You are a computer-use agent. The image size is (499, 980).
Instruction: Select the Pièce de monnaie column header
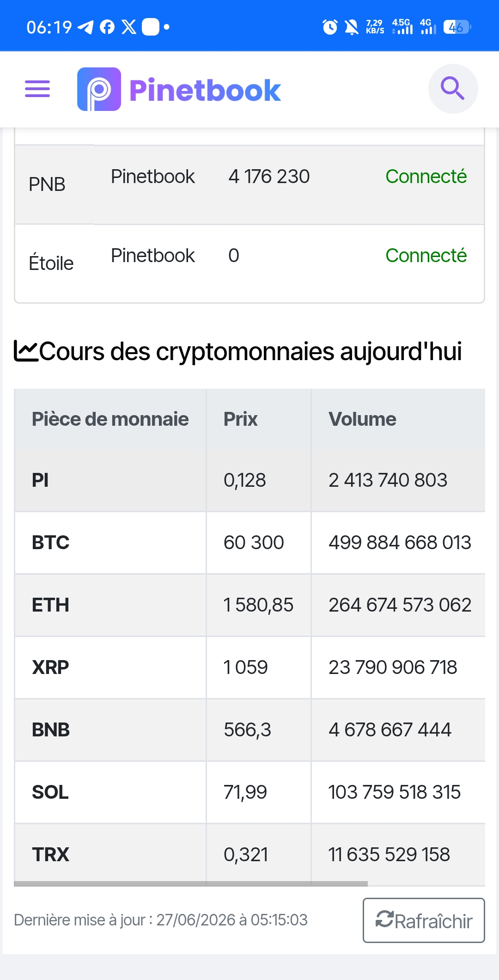coord(110,419)
